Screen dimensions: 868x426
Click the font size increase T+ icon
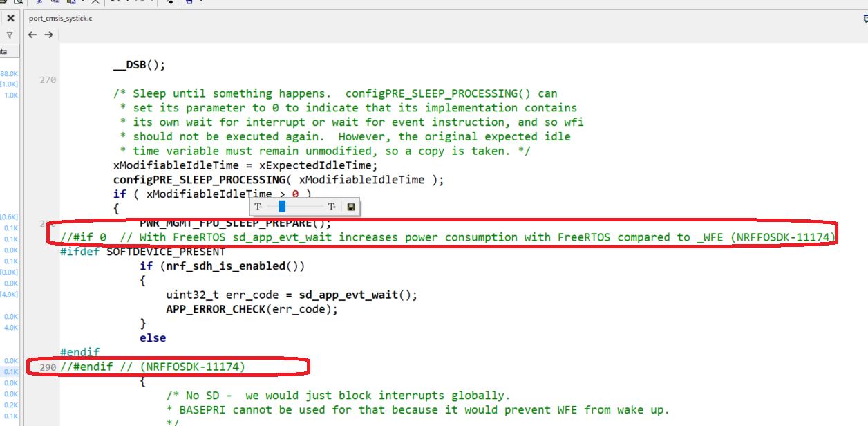(332, 207)
